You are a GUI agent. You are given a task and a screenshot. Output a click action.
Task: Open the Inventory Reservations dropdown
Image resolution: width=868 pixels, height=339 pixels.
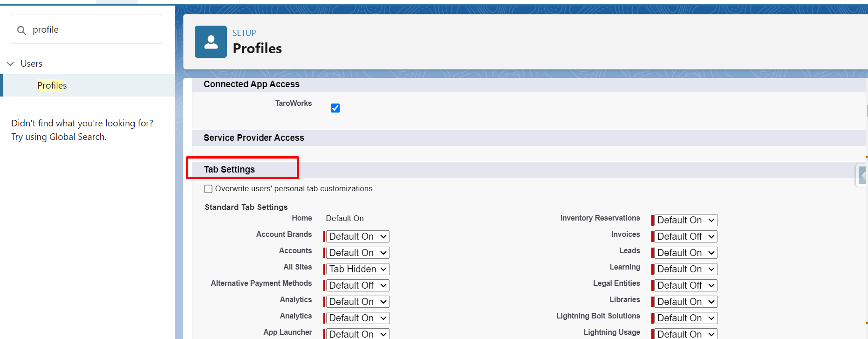point(685,220)
